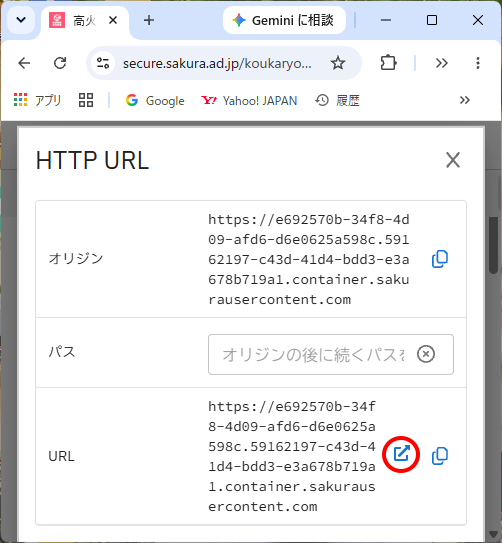Open Chrome's three-dot menu
Viewport: 502px width, 543px height.
point(478,63)
